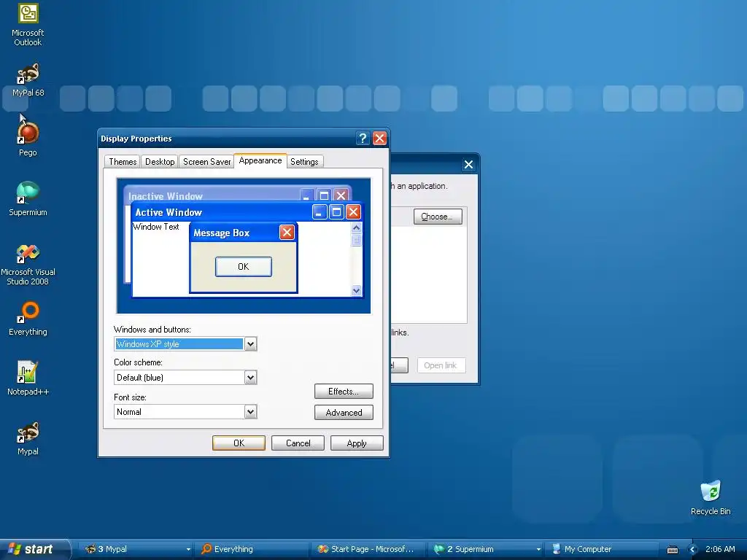Switch to the Themes tab
Viewport: 747px width, 560px height.
tap(123, 161)
